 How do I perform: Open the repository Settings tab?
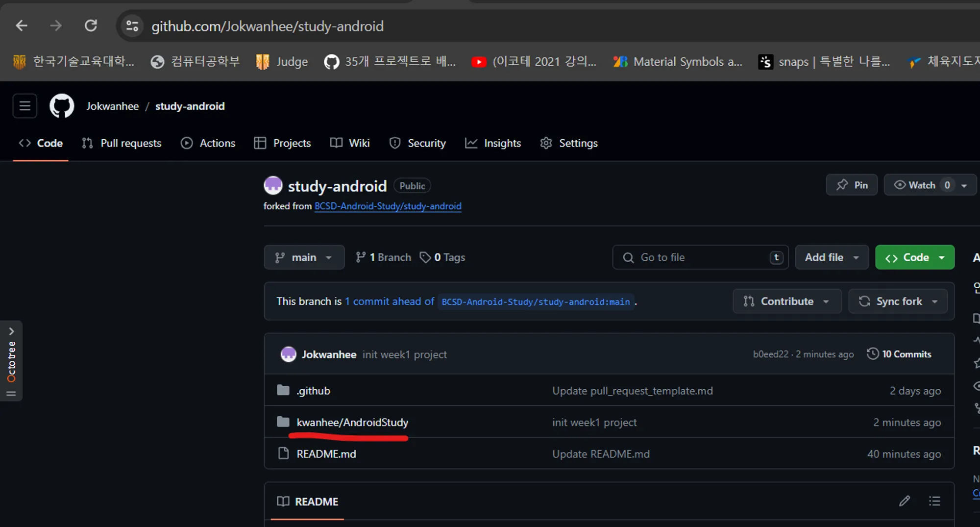click(569, 143)
